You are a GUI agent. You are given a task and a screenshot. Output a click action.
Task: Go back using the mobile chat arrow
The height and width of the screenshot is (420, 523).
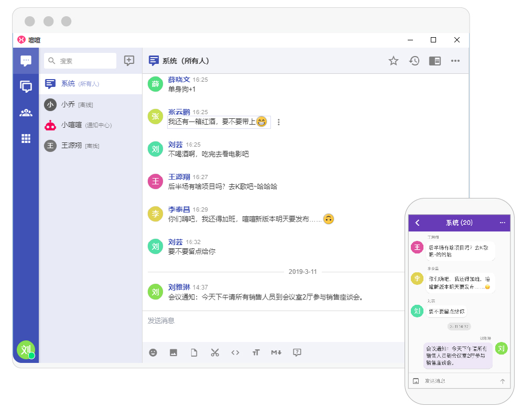tap(418, 223)
